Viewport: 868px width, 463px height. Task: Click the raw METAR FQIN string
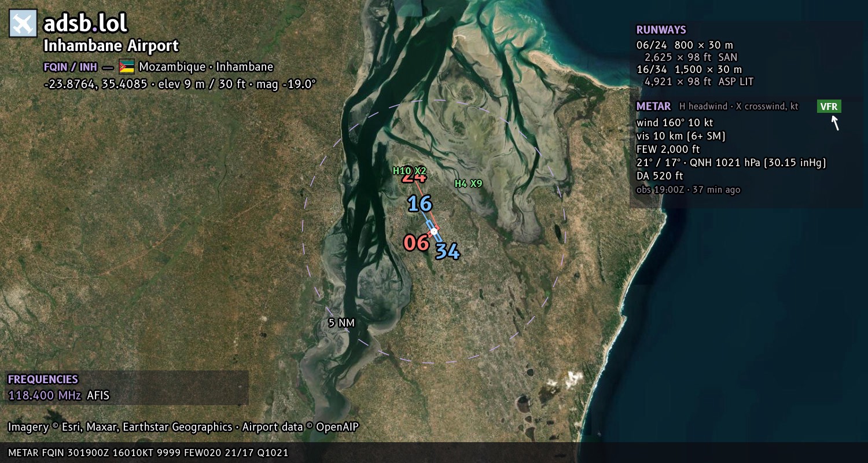(x=148, y=453)
